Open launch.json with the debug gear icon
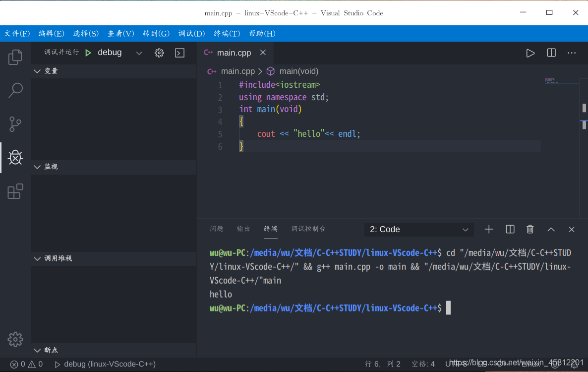The image size is (588, 372). [x=159, y=53]
